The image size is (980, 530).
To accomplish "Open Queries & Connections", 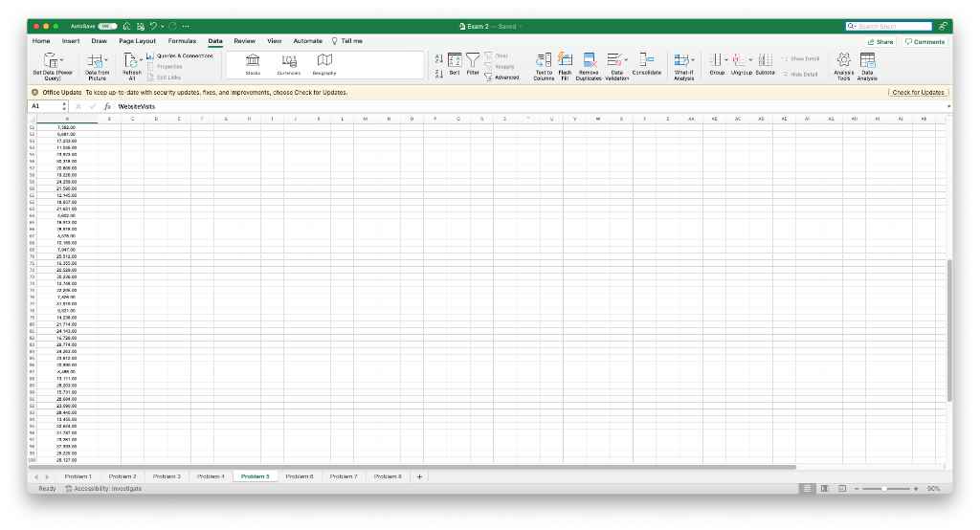I will point(181,56).
